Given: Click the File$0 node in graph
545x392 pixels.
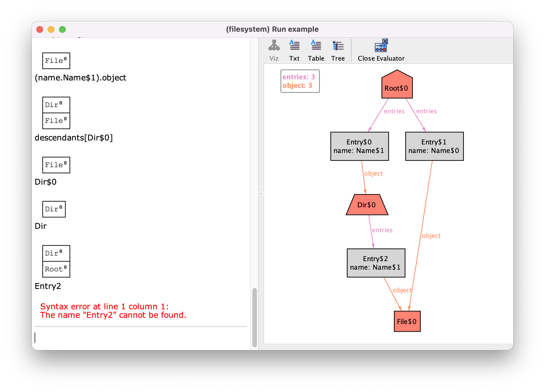Looking at the screenshot, I should pos(407,321).
